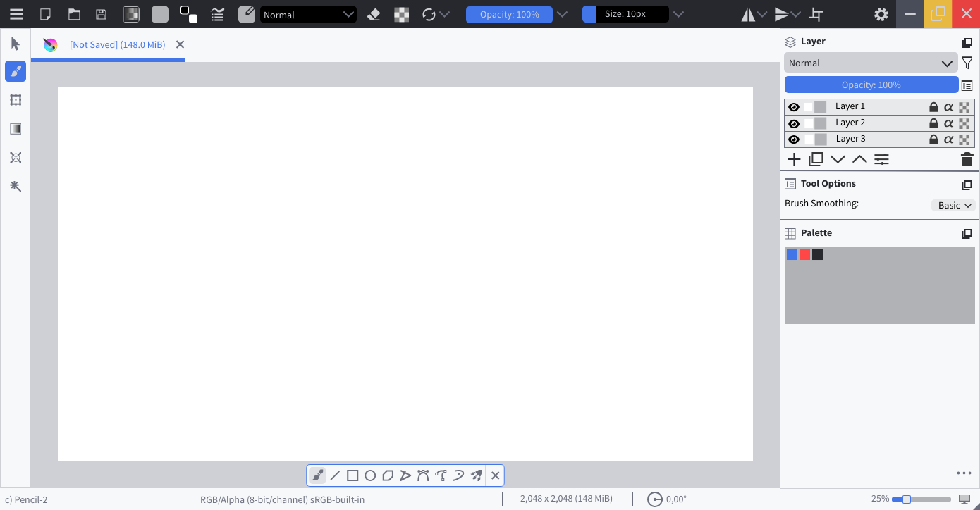This screenshot has height=510, width=980.
Task: Select the magic wand tool
Action: point(16,186)
